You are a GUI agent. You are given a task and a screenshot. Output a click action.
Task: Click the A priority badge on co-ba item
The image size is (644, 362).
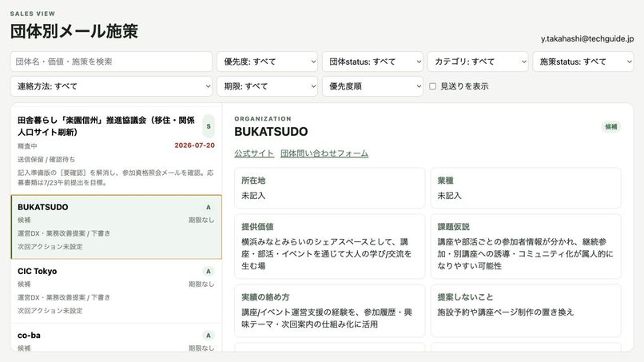[209, 336]
